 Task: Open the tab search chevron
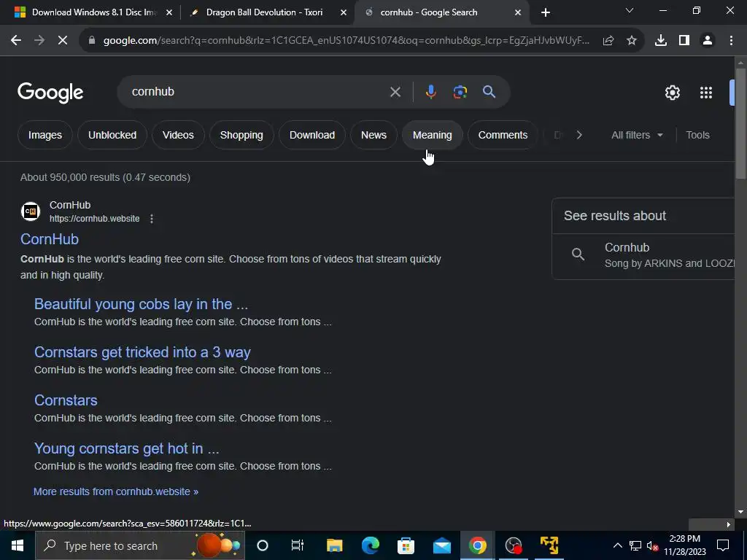tap(630, 10)
